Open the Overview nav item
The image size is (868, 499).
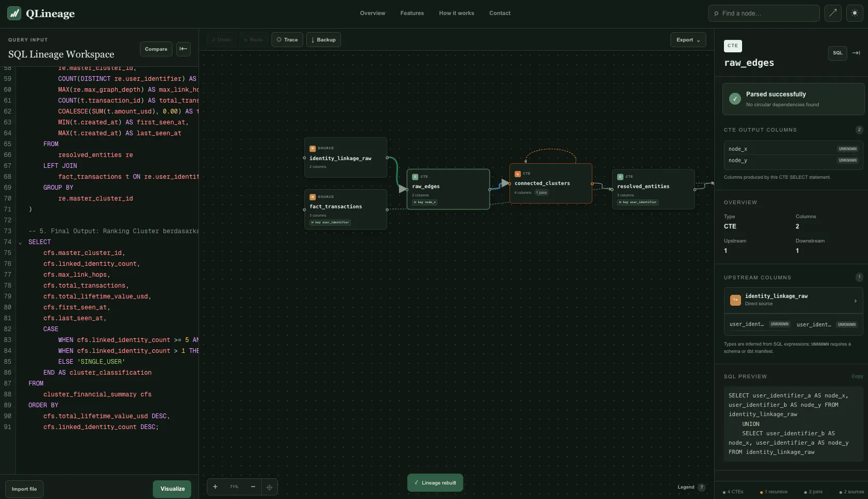coord(373,13)
